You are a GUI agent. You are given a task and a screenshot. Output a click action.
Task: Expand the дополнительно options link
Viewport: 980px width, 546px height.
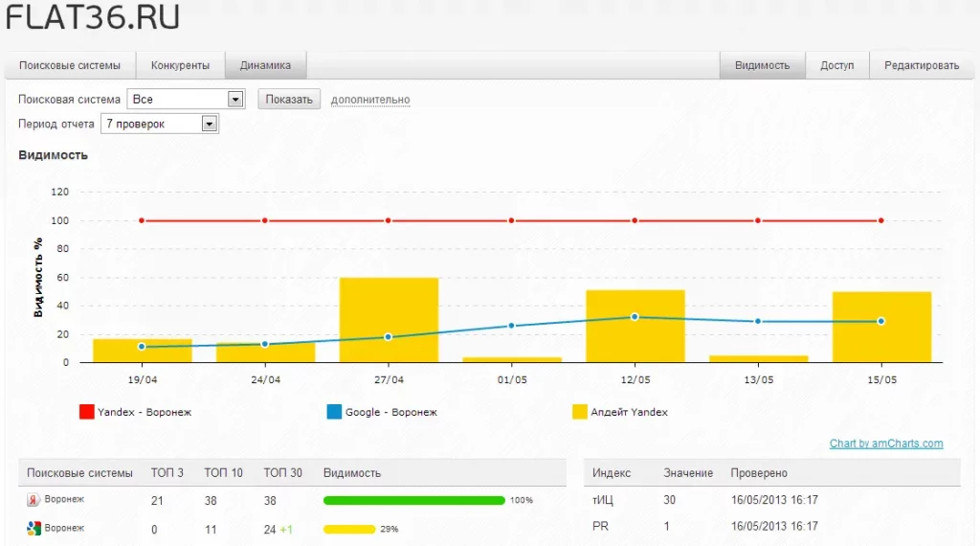click(x=370, y=100)
